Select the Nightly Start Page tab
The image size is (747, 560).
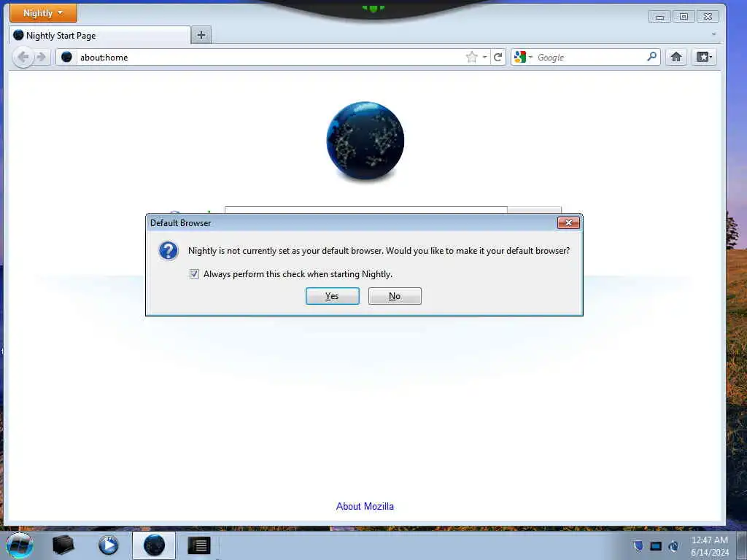pos(100,35)
